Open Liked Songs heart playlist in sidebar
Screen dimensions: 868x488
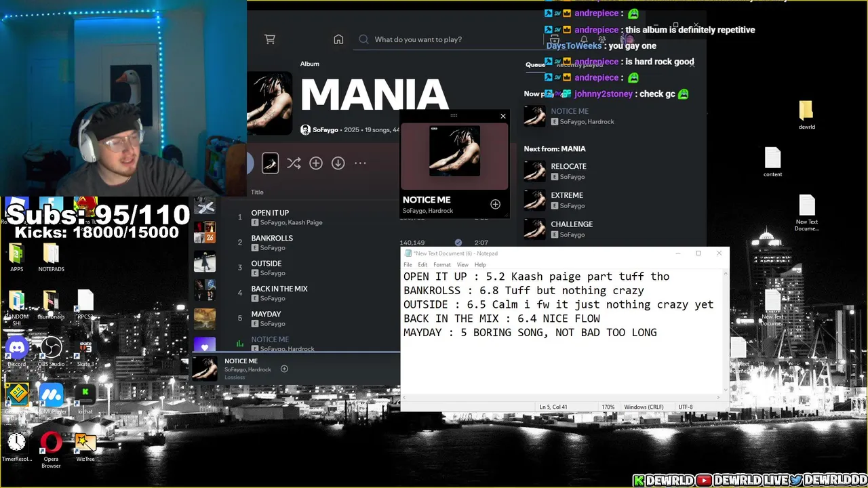point(205,345)
